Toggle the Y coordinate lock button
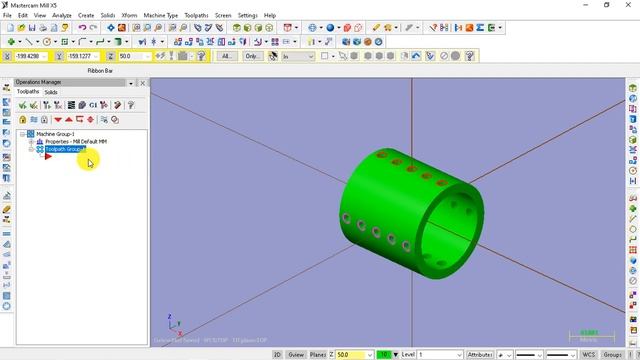640x360 pixels. 59,56
